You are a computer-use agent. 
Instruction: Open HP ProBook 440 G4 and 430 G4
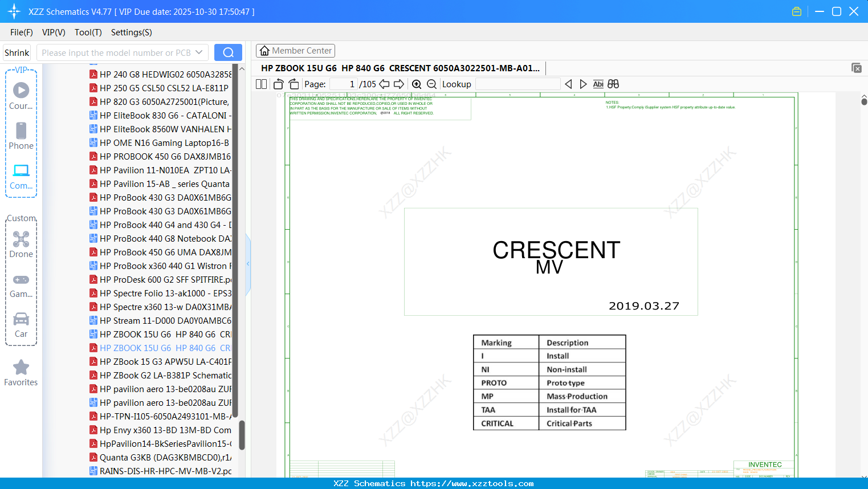[x=161, y=225]
